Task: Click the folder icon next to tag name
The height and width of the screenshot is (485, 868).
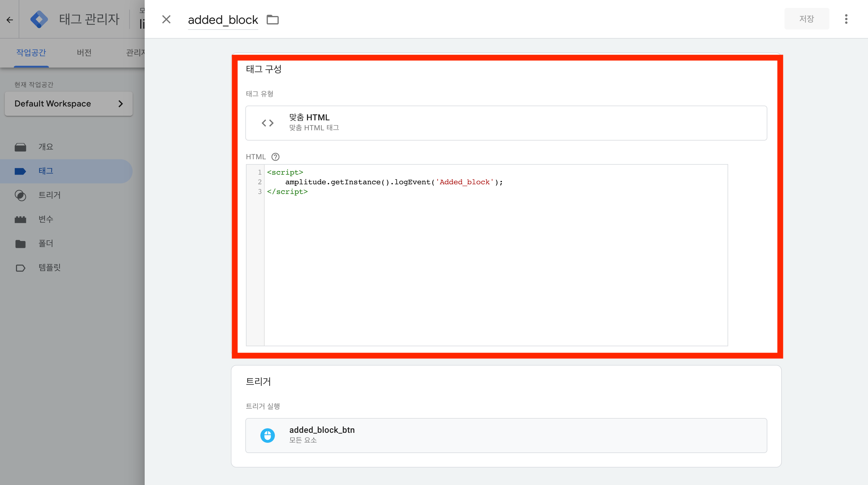Action: (x=272, y=20)
